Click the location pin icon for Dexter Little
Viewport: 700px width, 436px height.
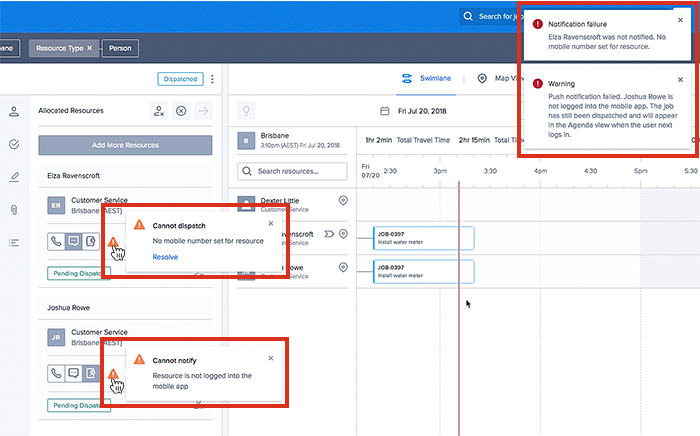pyautogui.click(x=343, y=202)
